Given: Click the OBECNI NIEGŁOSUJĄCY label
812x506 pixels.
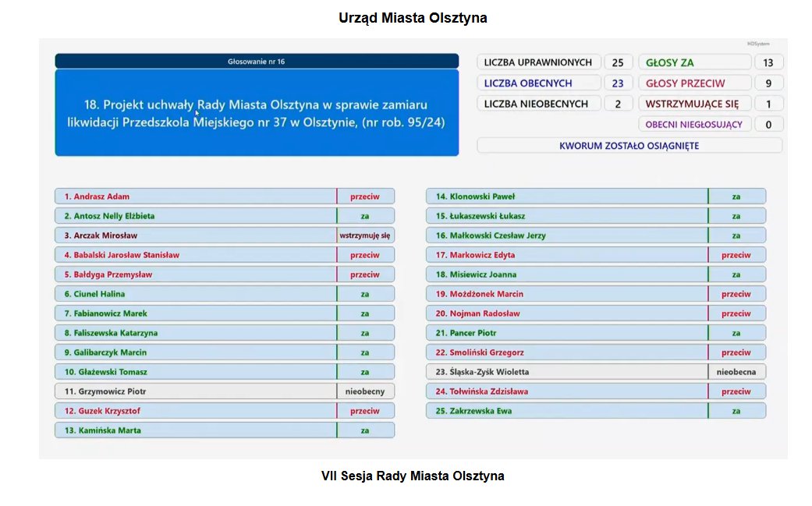Looking at the screenshot, I should coord(694,124).
